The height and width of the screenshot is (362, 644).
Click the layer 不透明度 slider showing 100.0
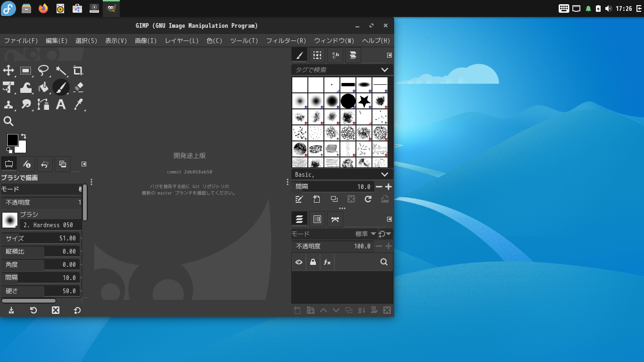333,246
